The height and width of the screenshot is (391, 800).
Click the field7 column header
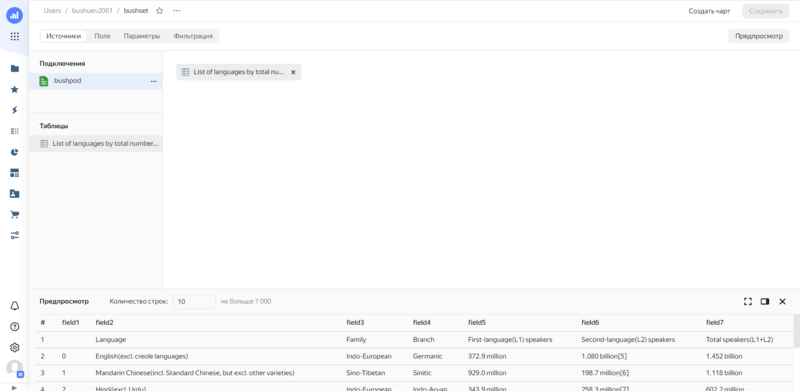pos(715,323)
